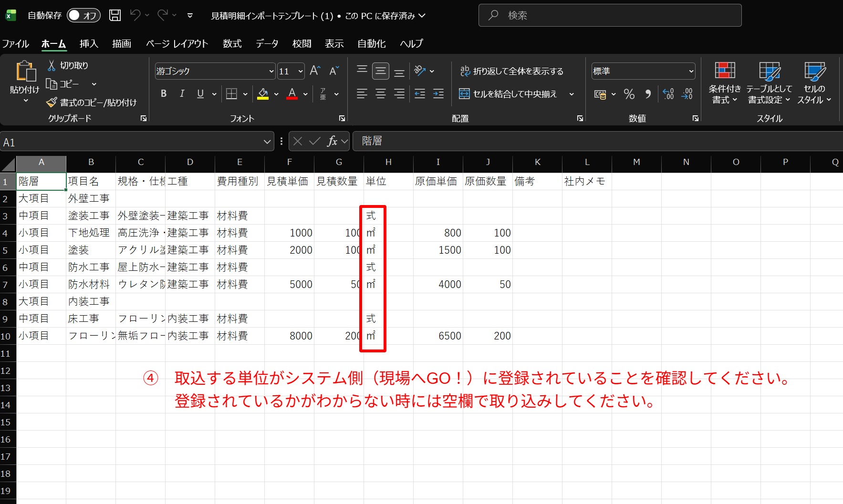This screenshot has width=843, height=504.
Task: Click the Save floppy disk icon
Action: [x=115, y=15]
